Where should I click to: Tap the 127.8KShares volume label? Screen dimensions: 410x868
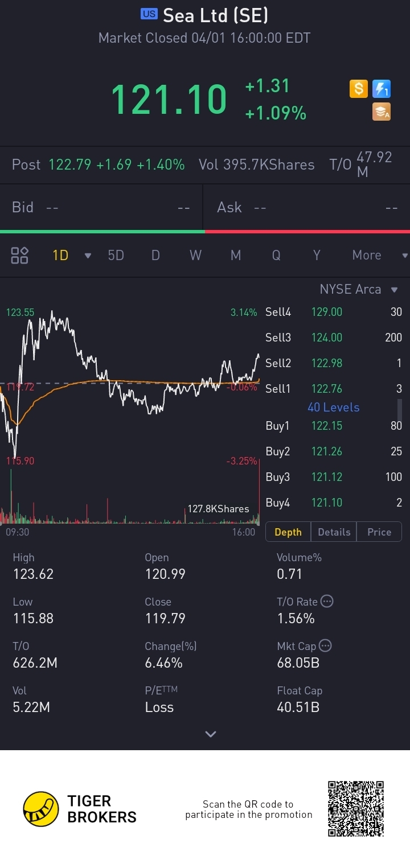point(218,508)
